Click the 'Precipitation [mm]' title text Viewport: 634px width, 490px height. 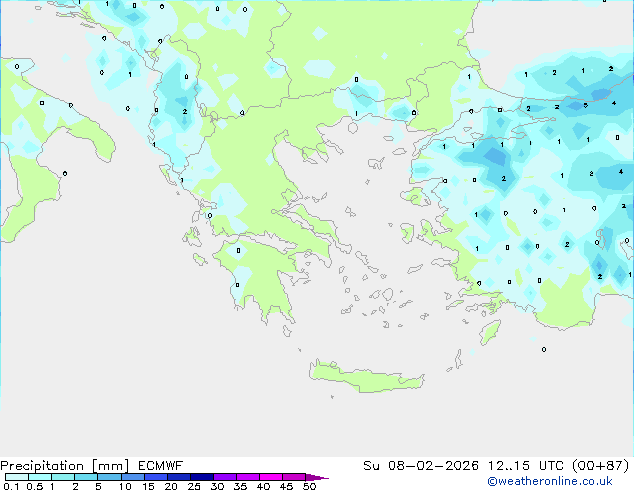pyautogui.click(x=65, y=466)
